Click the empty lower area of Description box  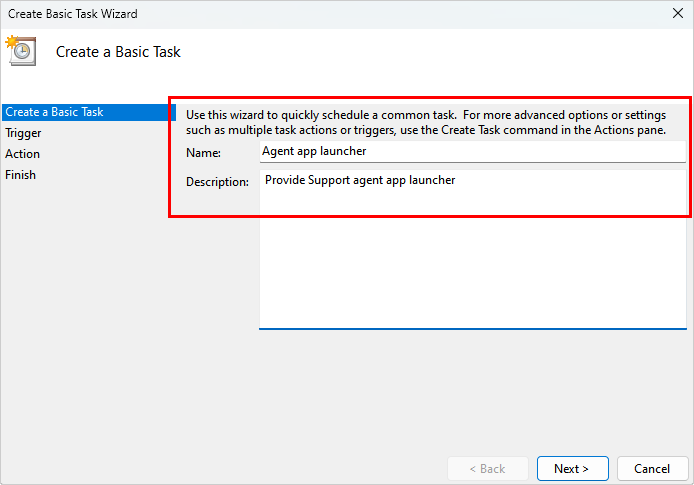[472, 280]
